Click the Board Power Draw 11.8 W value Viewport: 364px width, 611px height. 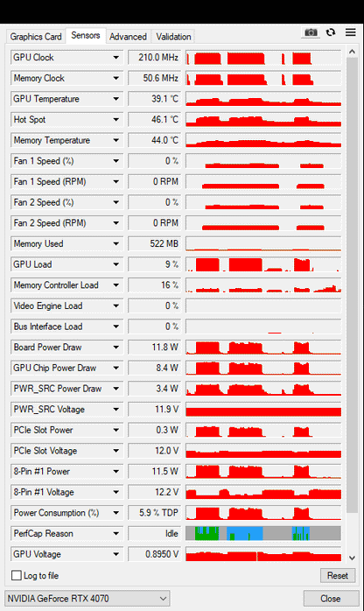[155, 347]
